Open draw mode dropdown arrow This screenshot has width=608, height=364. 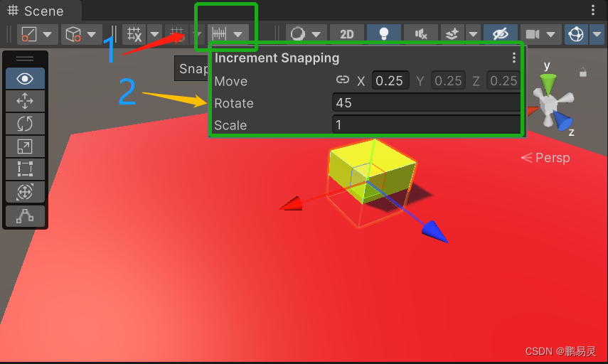pos(316,35)
